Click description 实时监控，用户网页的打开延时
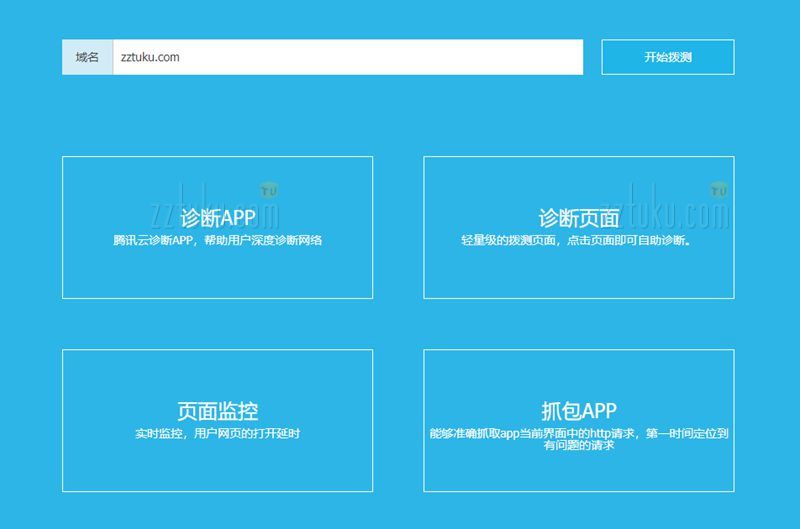Screen dimensions: 800x529 tap(218, 433)
